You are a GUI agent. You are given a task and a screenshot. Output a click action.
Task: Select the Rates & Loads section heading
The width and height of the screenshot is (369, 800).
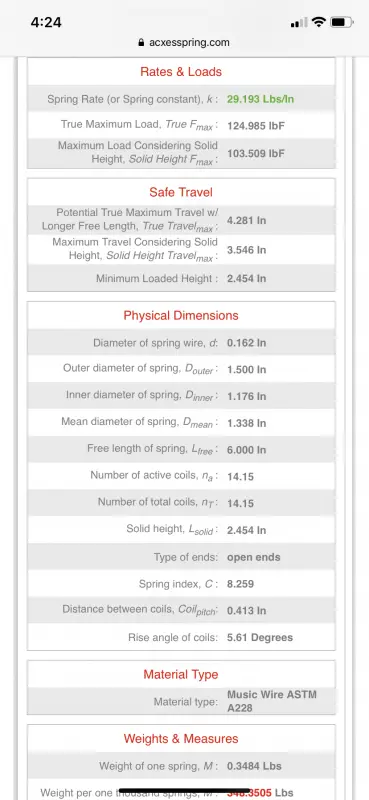tap(181, 72)
